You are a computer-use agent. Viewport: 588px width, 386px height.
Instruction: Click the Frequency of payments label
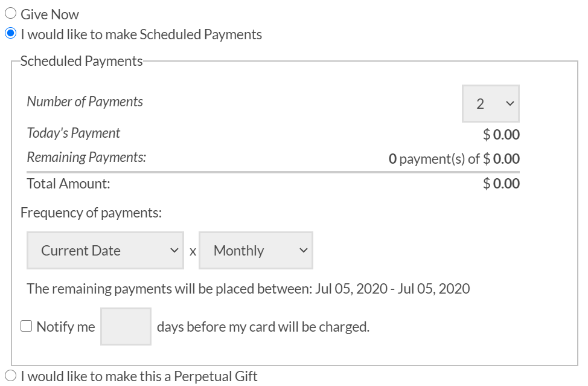91,213
